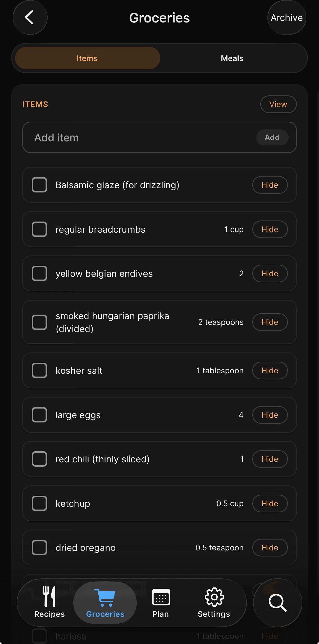Click the Add button
Image resolution: width=319 pixels, height=644 pixels.
272,137
